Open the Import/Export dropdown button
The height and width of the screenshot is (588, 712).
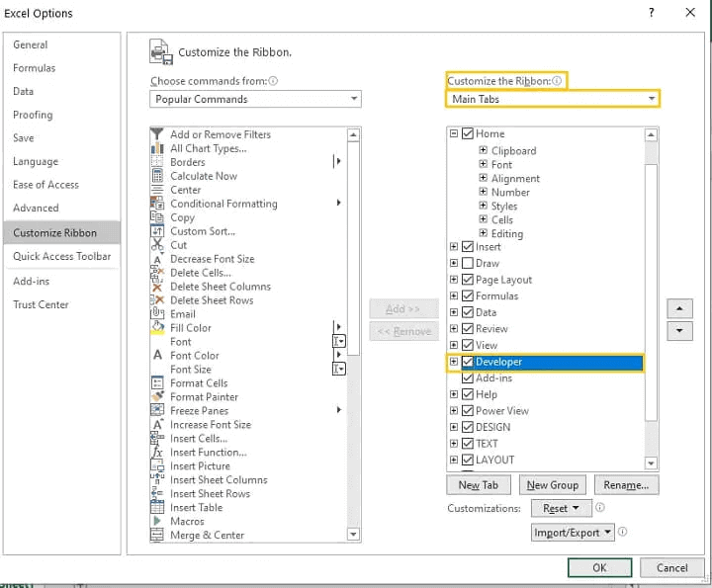[x=574, y=533]
